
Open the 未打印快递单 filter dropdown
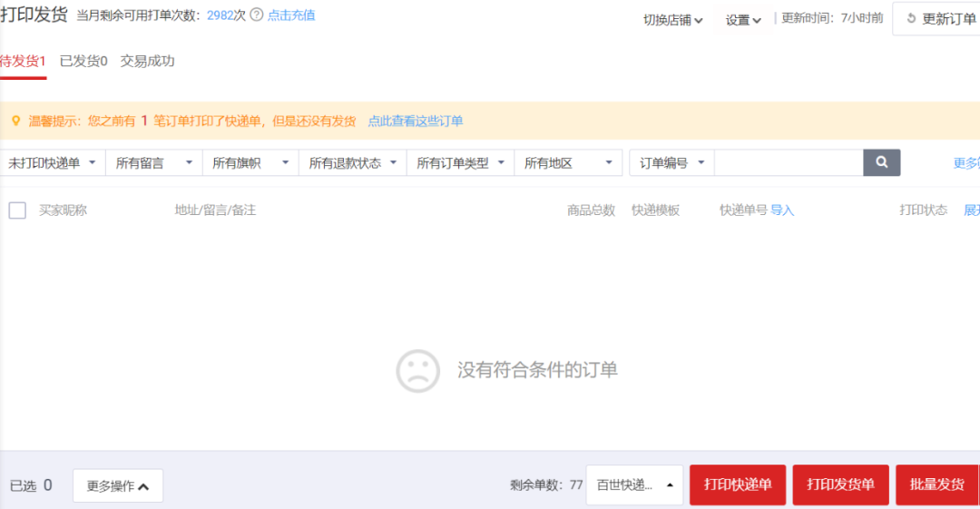pos(53,163)
